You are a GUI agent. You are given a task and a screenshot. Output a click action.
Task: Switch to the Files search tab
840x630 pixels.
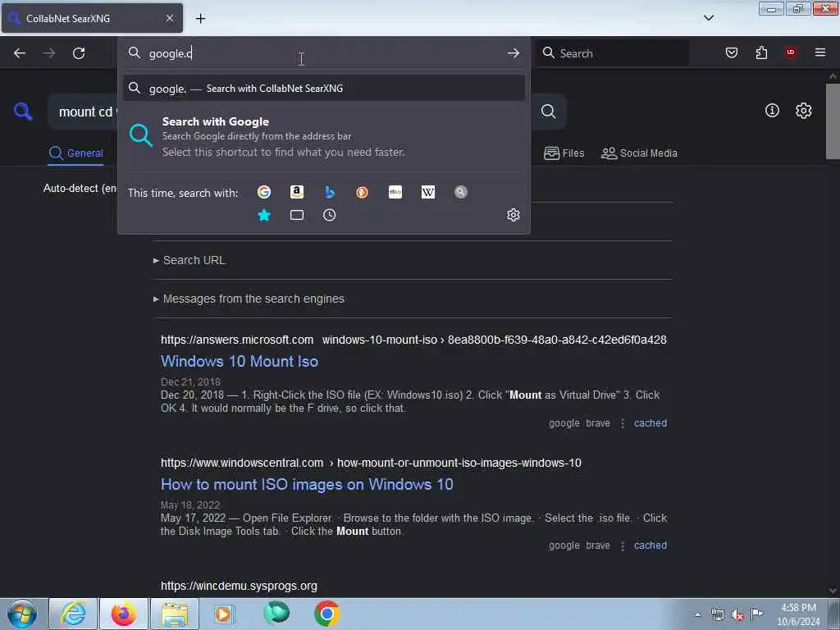564,153
